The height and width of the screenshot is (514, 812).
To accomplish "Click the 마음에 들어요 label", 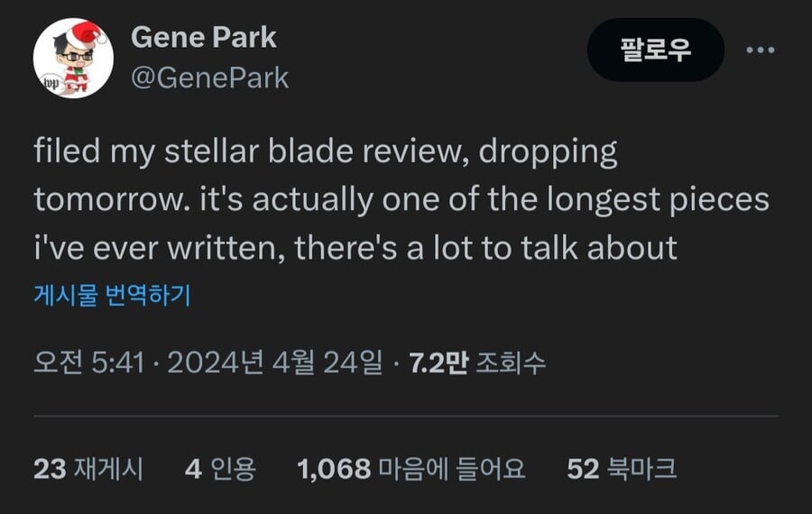I will point(452,469).
